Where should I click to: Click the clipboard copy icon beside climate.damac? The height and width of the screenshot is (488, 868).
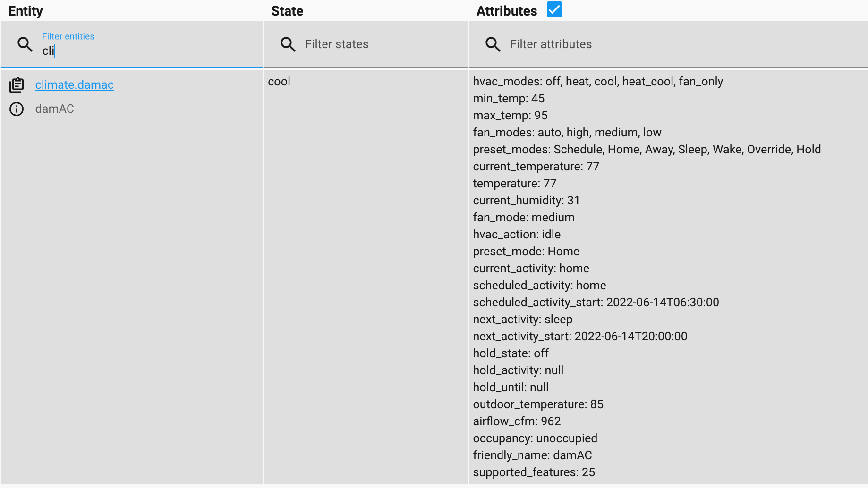17,85
